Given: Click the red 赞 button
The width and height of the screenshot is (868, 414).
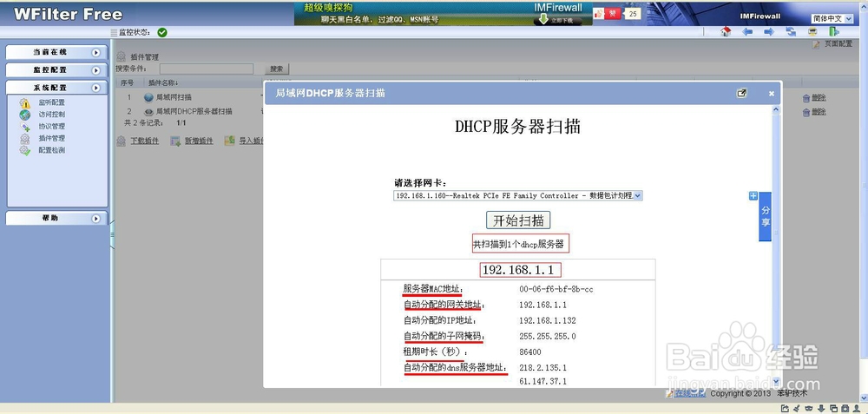Looking at the screenshot, I should click(x=613, y=13).
